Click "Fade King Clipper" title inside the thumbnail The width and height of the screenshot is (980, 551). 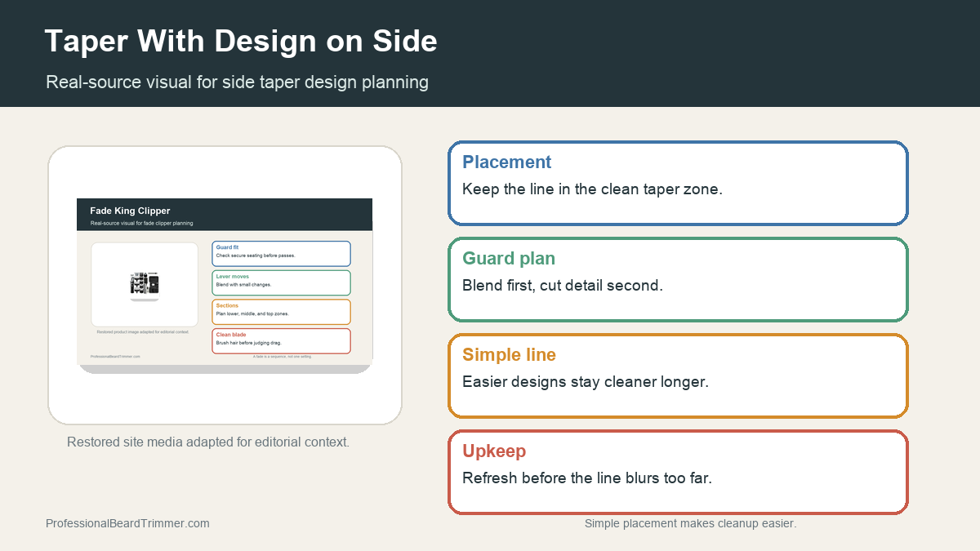tap(130, 211)
